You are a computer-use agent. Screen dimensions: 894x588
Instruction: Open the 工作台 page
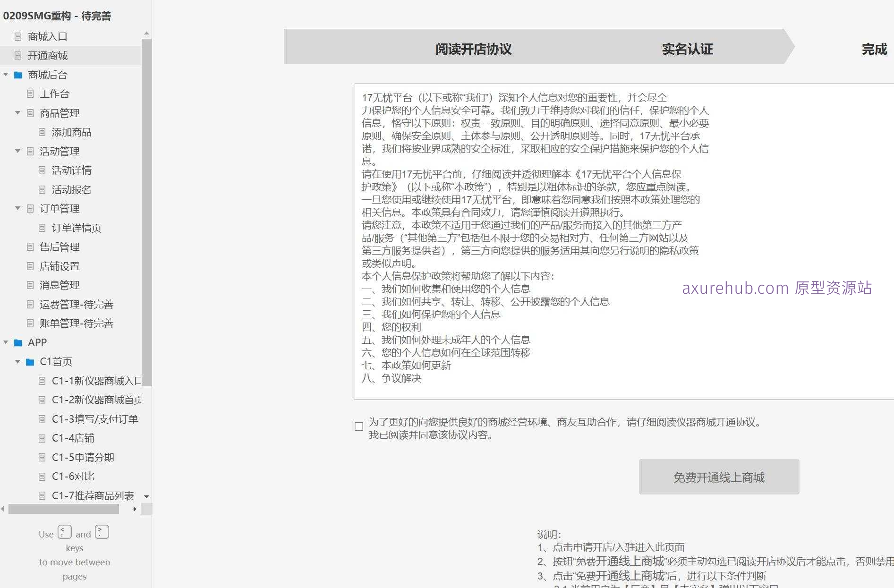[x=55, y=94]
